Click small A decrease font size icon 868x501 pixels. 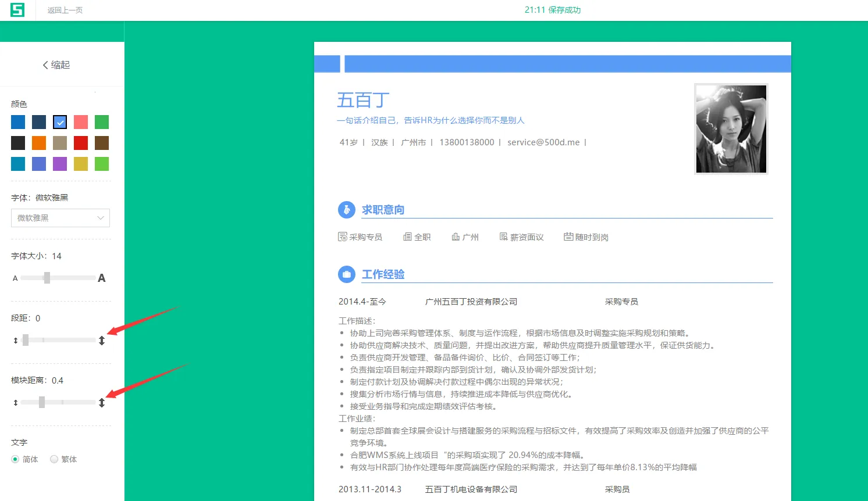(15, 278)
